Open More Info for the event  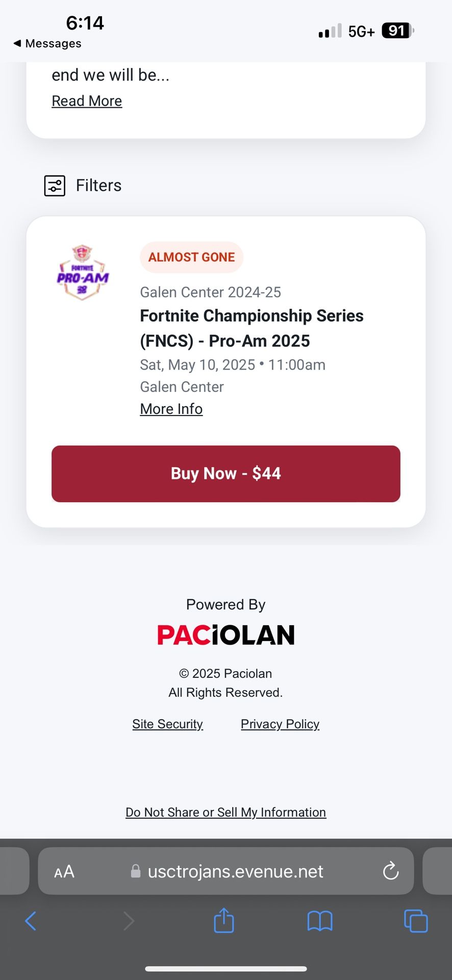(x=171, y=409)
